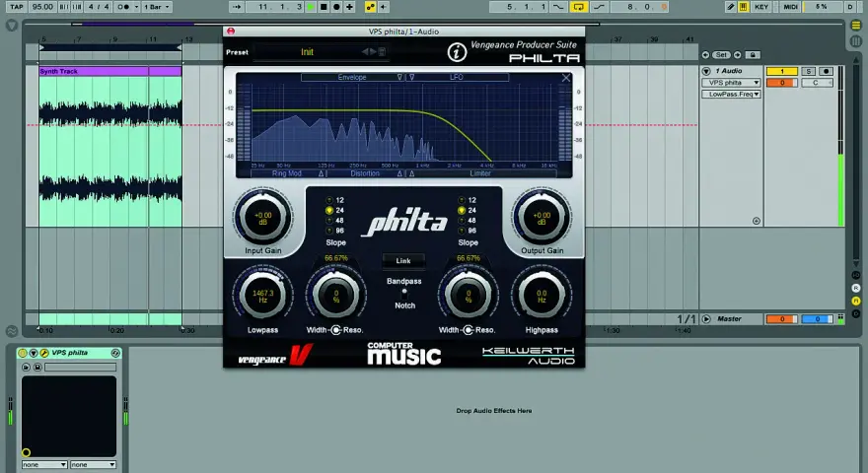
Task: Click the VPS philta wrench icon
Action: click(43, 353)
